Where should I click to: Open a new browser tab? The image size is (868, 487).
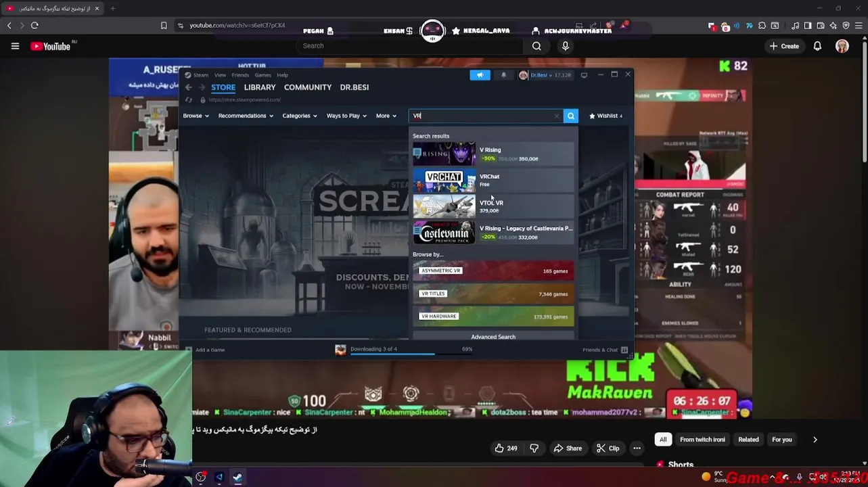click(x=112, y=8)
